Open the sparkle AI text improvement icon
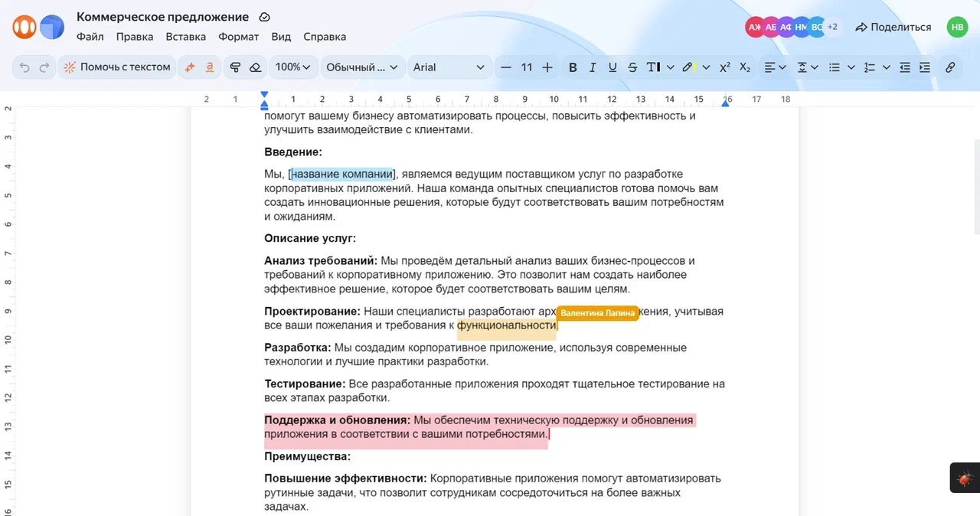The height and width of the screenshot is (516, 980). (x=190, y=67)
